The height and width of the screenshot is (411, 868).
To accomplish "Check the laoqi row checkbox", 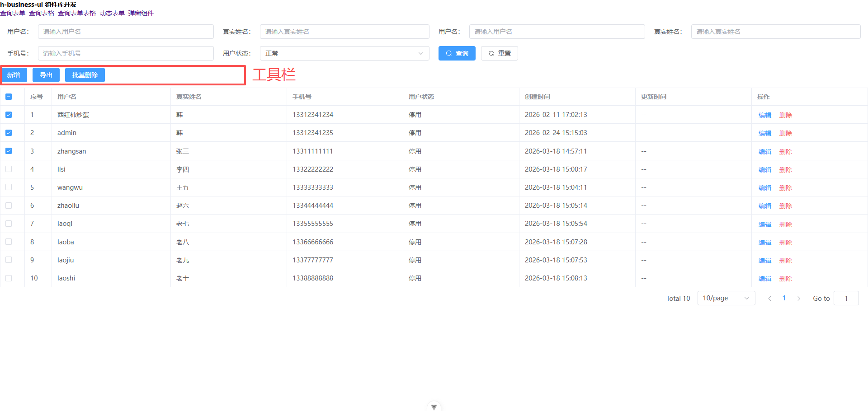I will pos(9,224).
